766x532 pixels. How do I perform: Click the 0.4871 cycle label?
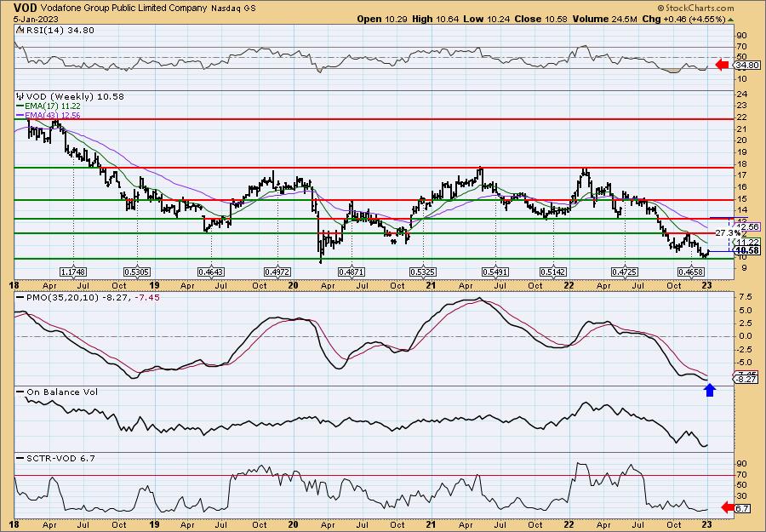point(352,272)
